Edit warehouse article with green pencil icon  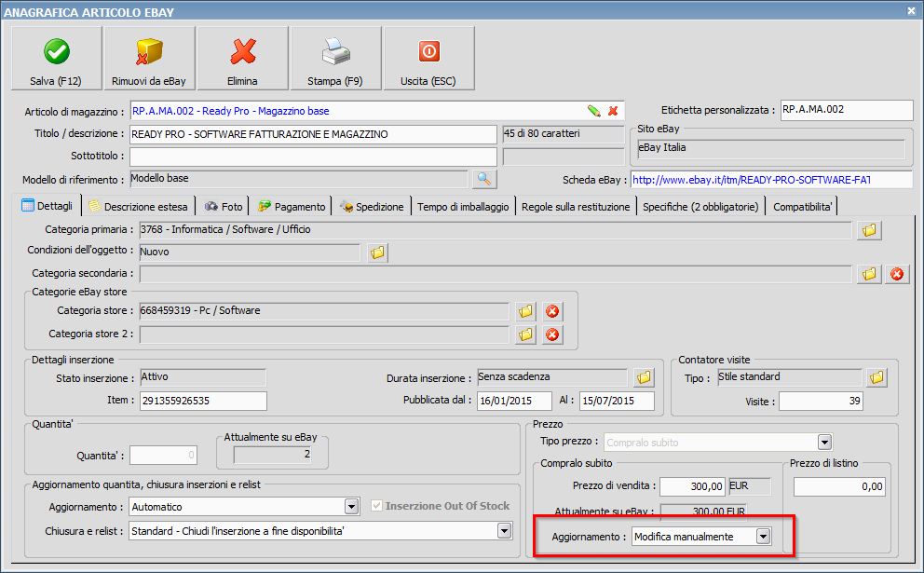tap(594, 111)
